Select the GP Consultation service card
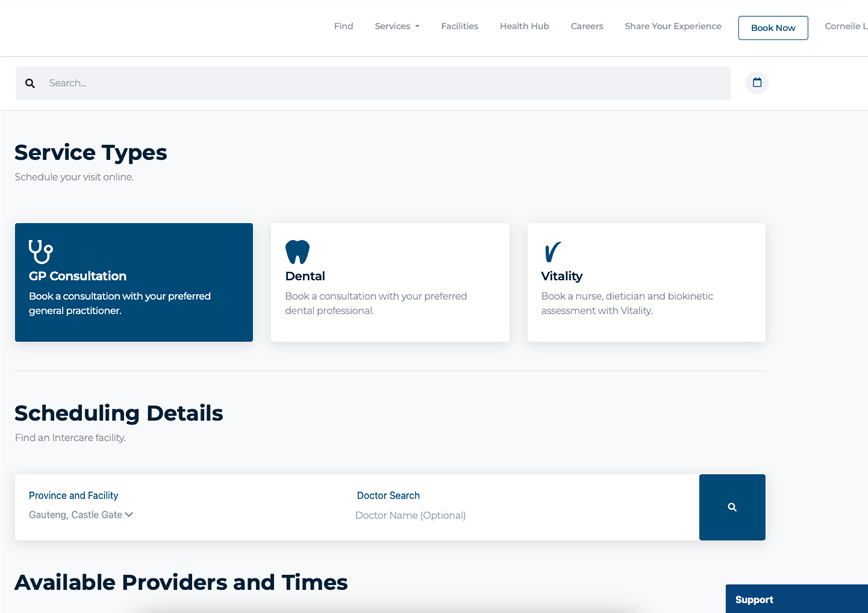Screen dimensions: 868x613 (134, 282)
